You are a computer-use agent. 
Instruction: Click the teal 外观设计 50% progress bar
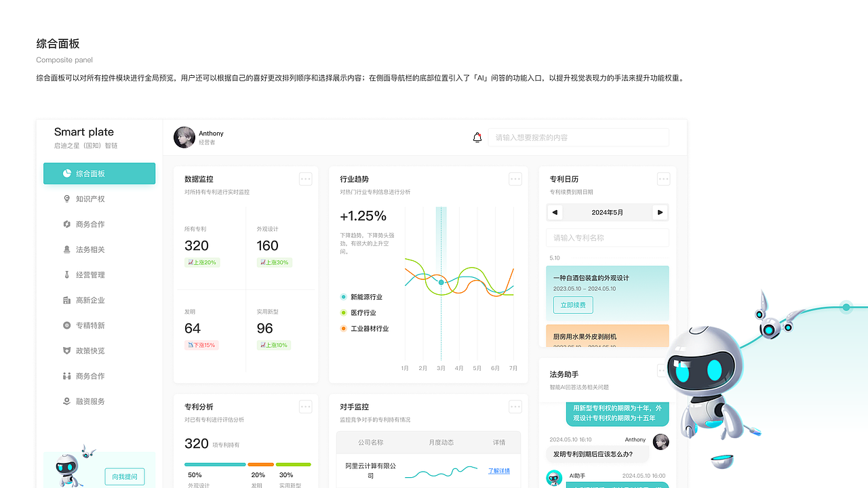215,464
